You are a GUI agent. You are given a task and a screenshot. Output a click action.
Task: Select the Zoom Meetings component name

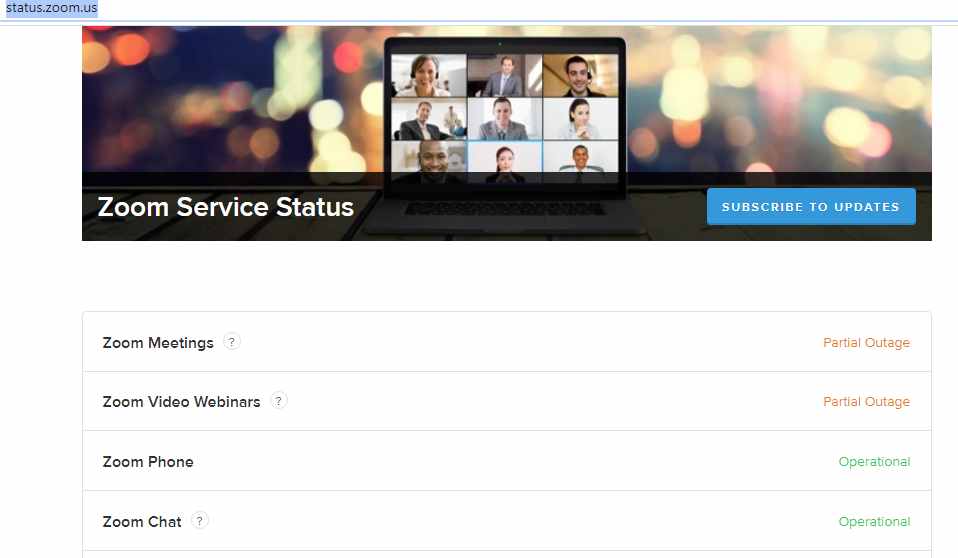[158, 343]
